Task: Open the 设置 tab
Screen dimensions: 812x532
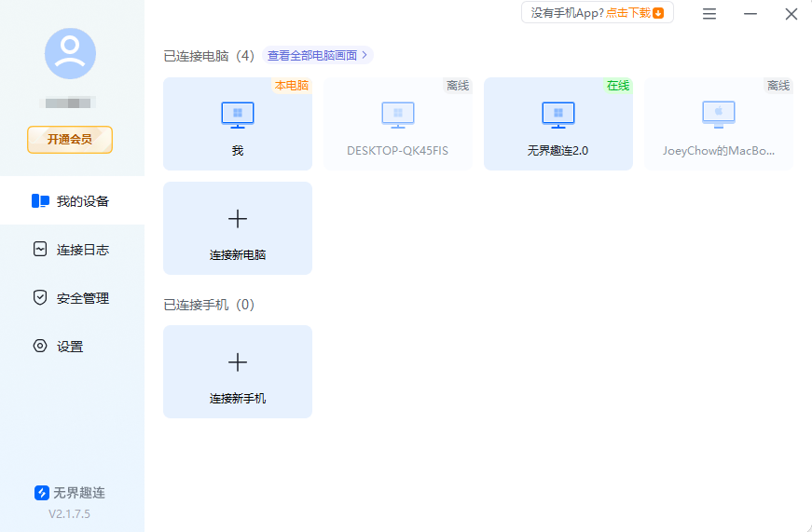Action: [72, 347]
